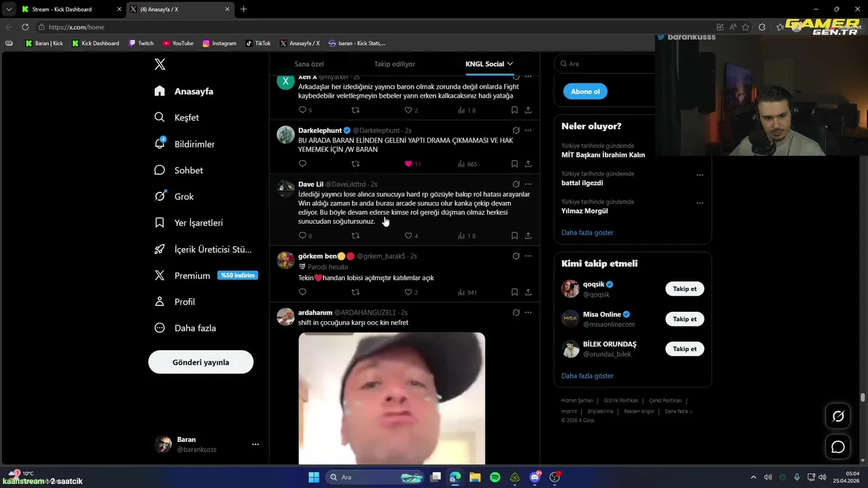The image size is (868, 488).
Task: Open Instagram bookmark in bookmarks bar
Action: [x=219, y=43]
